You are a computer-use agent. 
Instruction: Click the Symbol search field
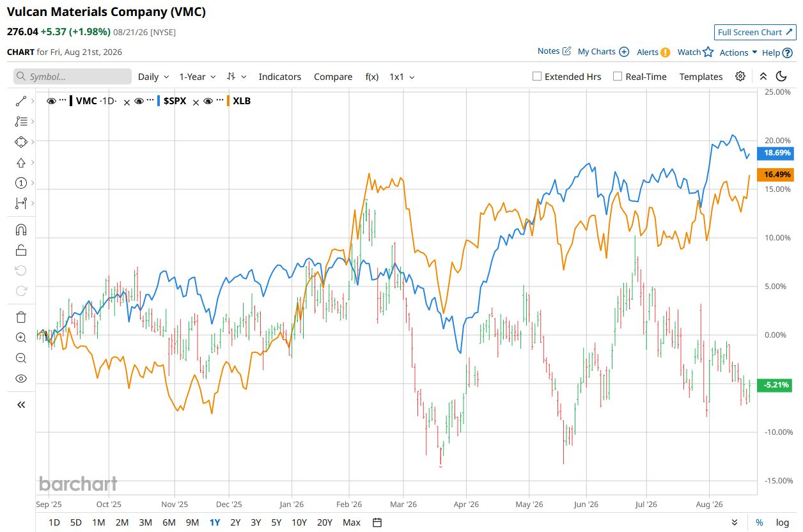pyautogui.click(x=73, y=77)
